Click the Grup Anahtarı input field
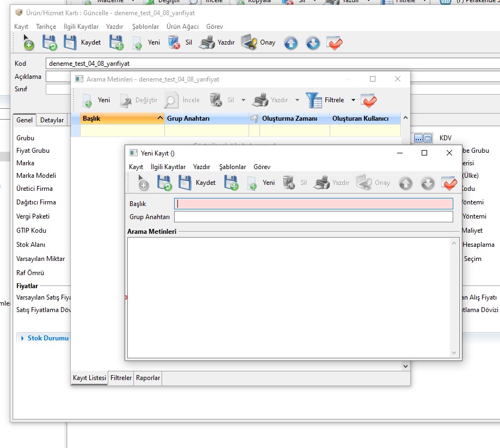Viewport: 500px width, 448px height. coord(313,217)
